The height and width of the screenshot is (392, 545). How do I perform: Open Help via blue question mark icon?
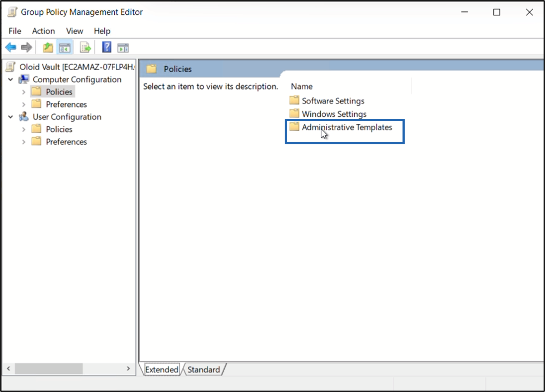tap(106, 47)
